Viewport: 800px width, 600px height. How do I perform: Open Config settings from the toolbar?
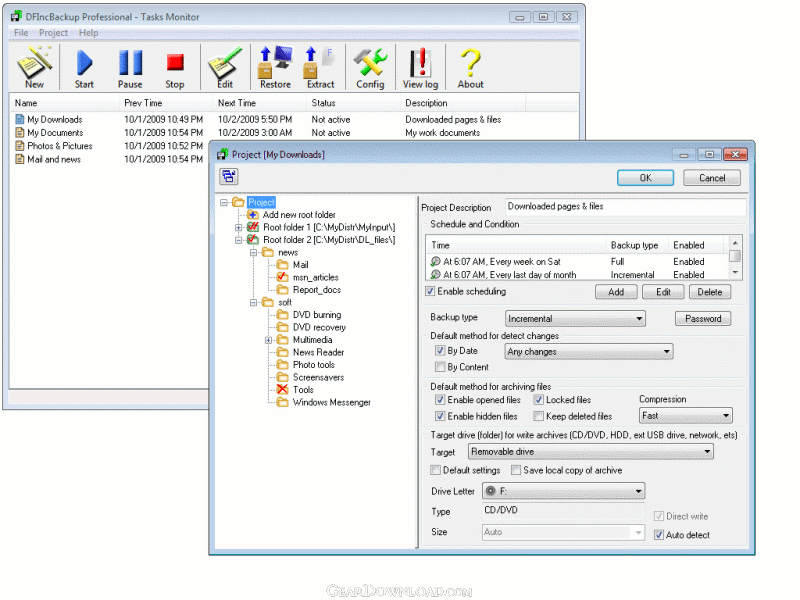(370, 68)
